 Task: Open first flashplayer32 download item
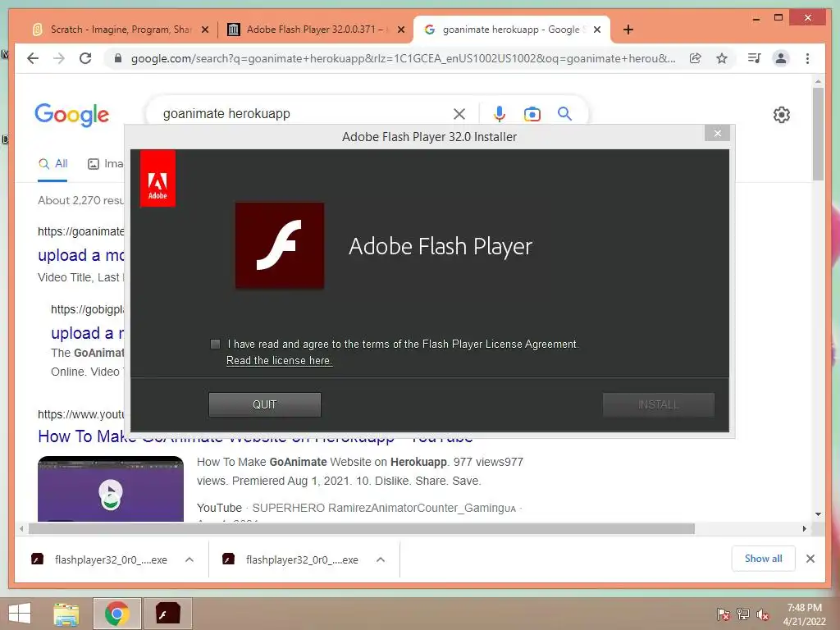[x=99, y=559]
